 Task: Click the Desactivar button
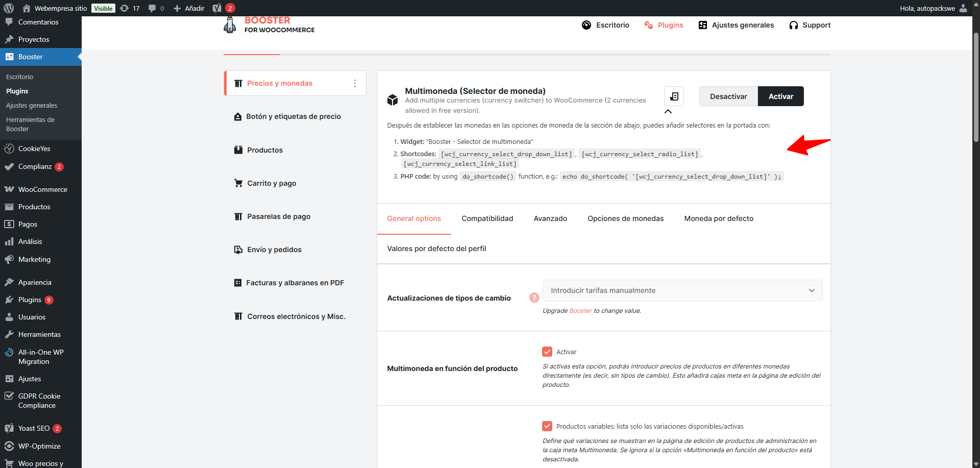728,96
